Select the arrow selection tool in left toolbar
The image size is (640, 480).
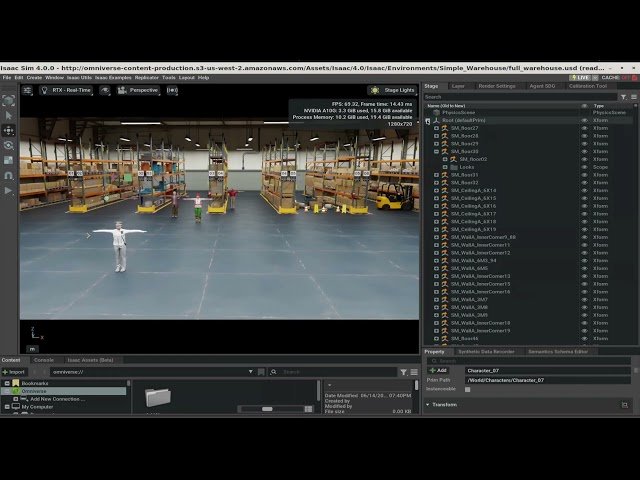(9, 116)
